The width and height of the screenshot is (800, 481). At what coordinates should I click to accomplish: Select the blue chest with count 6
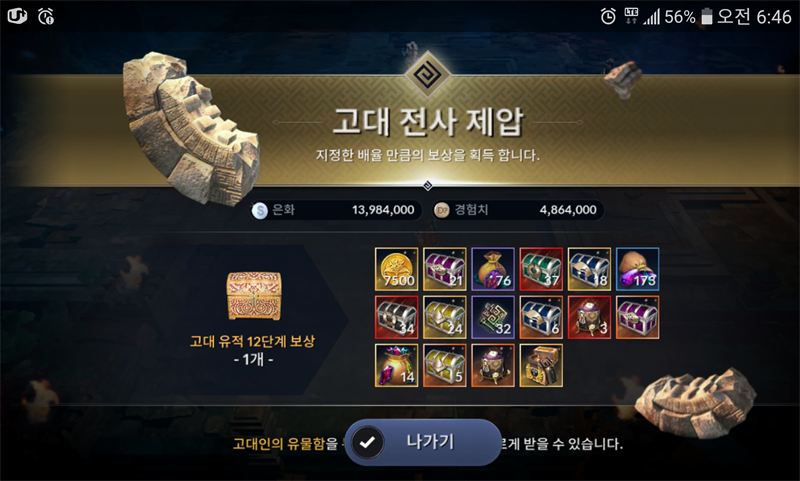(541, 317)
